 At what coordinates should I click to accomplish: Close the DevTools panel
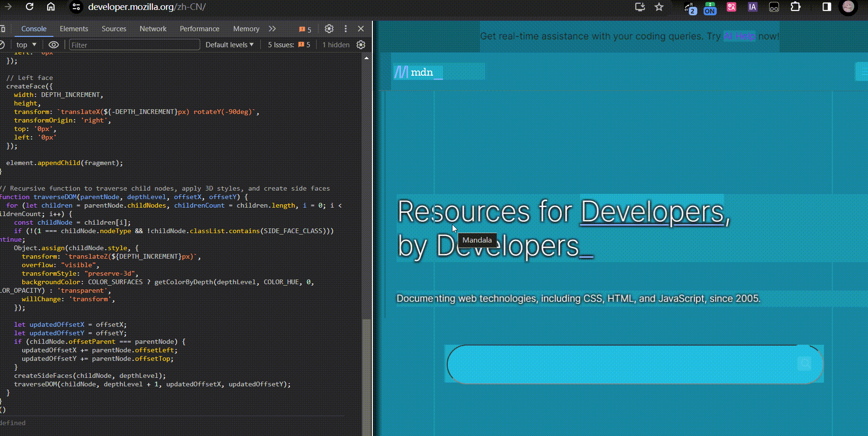pos(361,29)
